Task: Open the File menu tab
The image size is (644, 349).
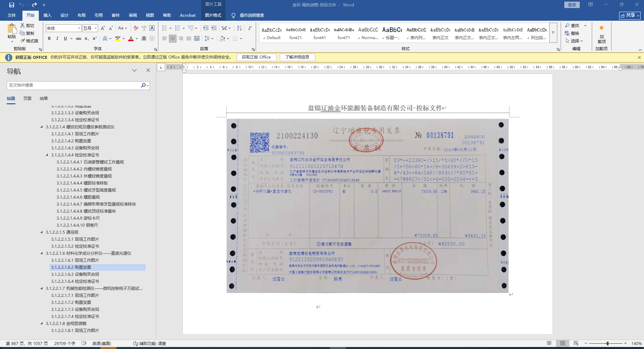Action: (x=12, y=15)
